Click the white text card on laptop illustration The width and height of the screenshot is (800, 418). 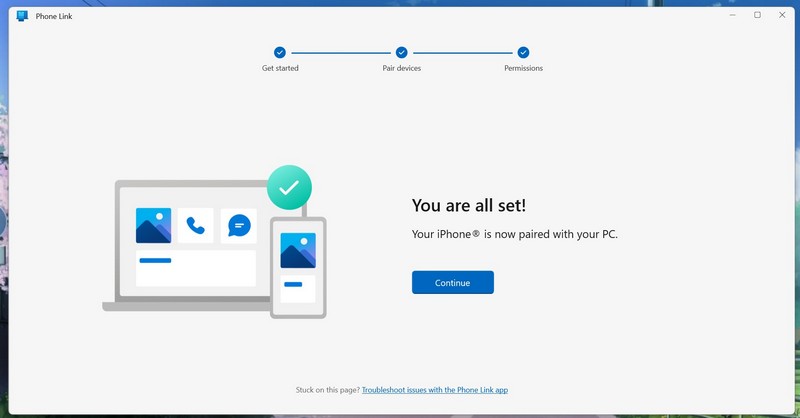click(196, 268)
